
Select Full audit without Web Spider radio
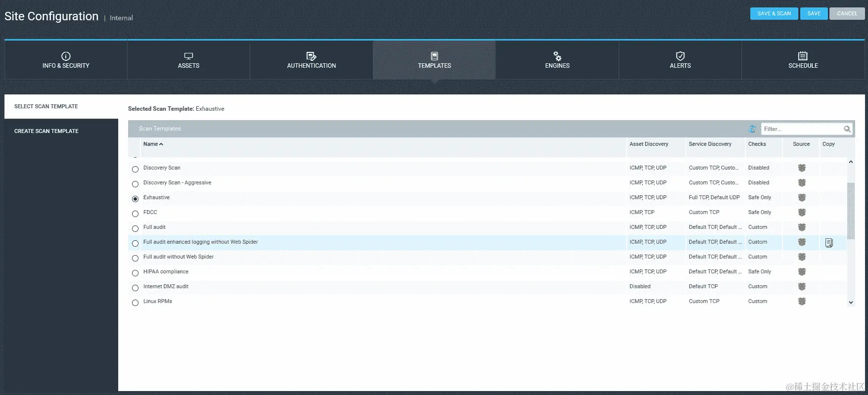[135, 258]
